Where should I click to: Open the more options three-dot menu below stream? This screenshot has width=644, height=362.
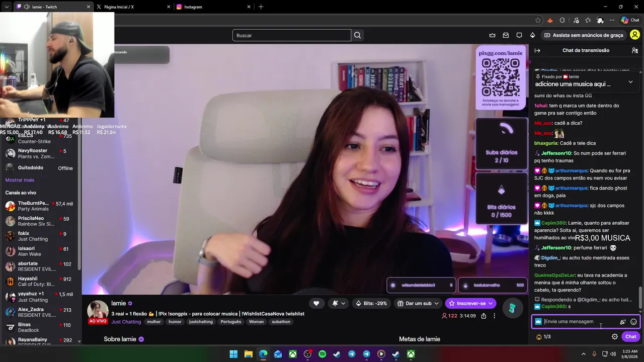coord(494,316)
